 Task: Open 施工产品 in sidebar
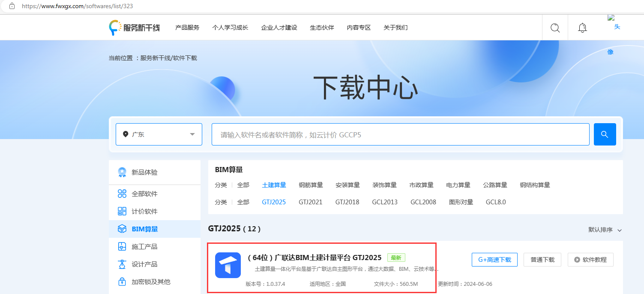[x=155, y=247]
